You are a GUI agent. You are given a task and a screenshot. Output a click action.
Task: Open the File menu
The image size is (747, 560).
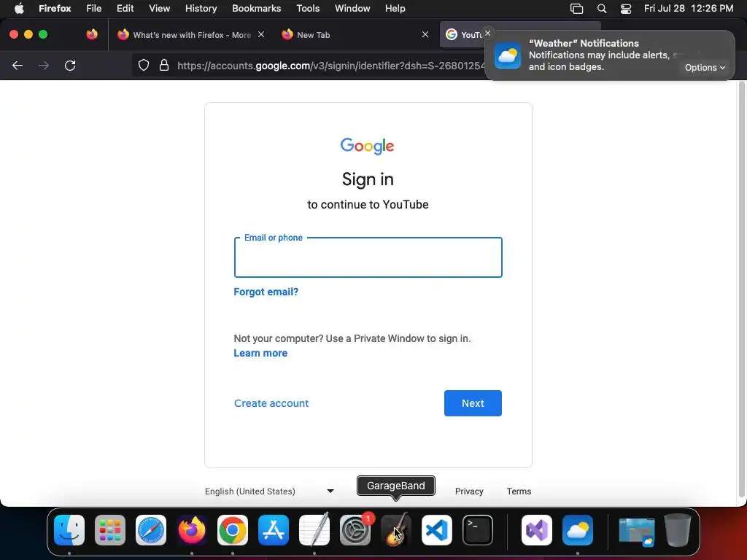94,9
